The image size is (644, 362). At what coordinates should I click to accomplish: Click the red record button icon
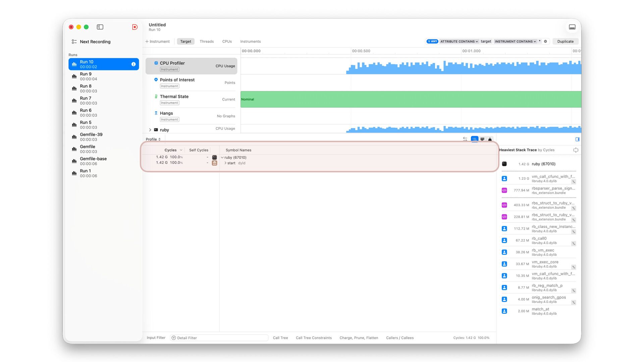click(135, 27)
